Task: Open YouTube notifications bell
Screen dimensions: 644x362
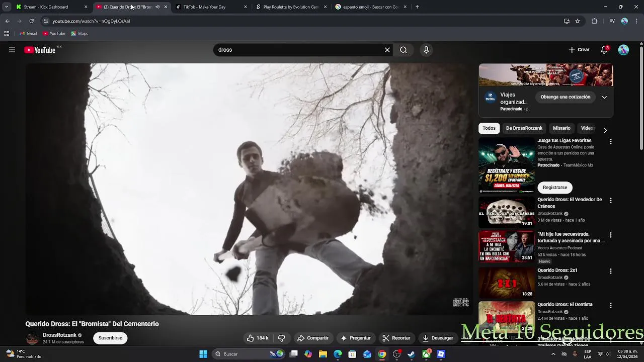Action: point(604,50)
